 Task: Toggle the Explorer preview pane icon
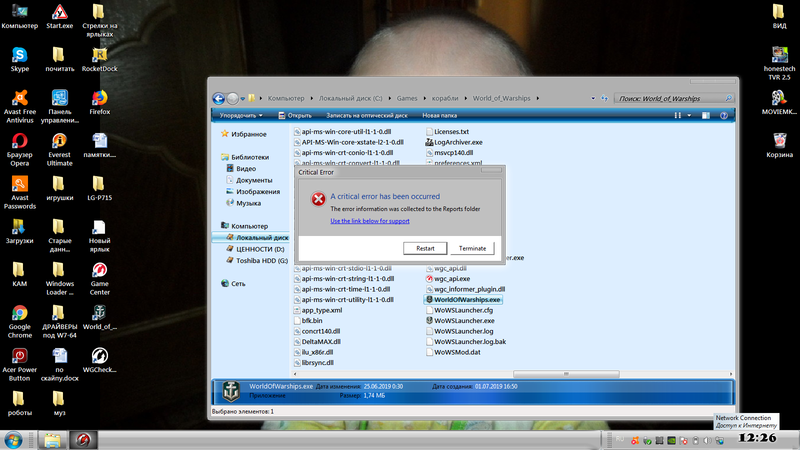(x=706, y=116)
